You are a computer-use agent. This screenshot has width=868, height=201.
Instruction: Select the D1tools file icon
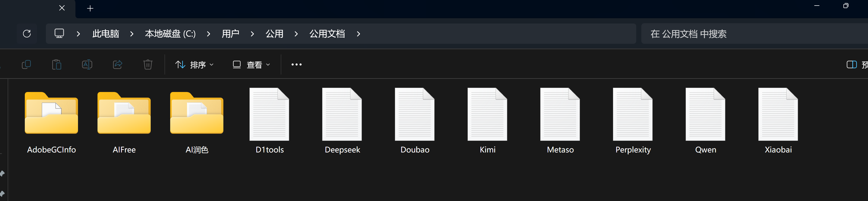coord(269,114)
